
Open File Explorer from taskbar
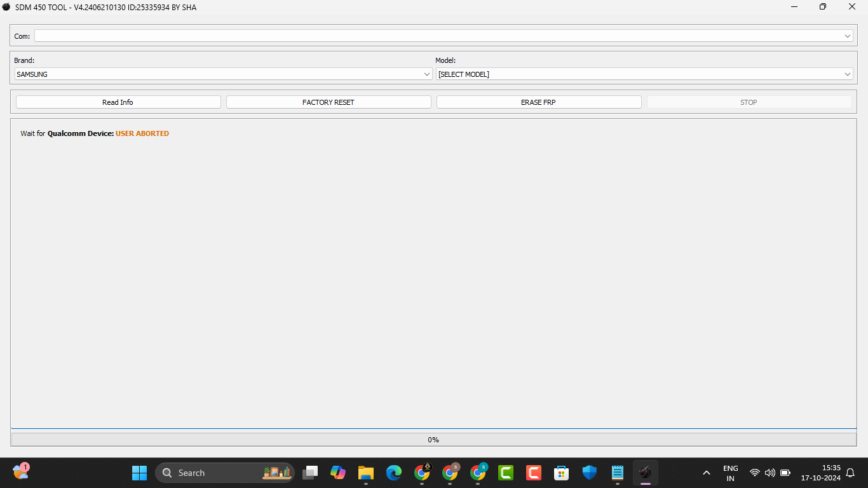366,473
